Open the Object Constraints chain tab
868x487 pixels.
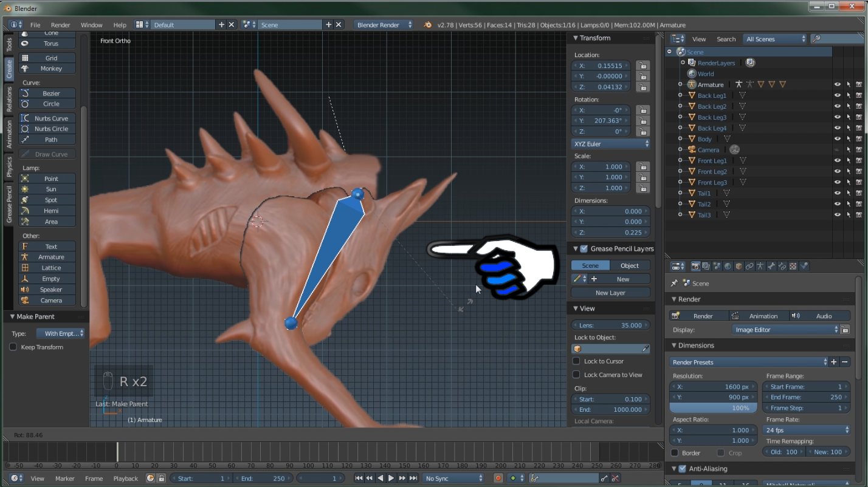coord(749,266)
